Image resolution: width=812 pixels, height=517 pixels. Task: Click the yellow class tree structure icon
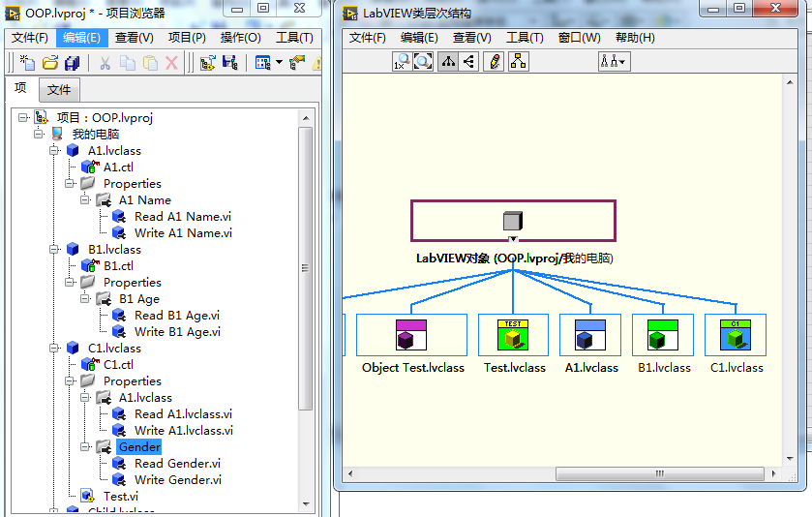519,62
